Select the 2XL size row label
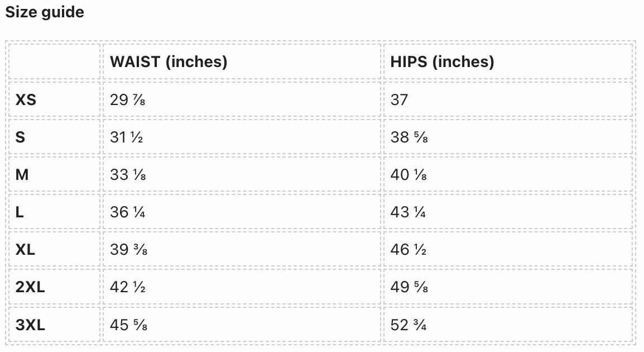Image resolution: width=644 pixels, height=352 pixels. coord(30,287)
